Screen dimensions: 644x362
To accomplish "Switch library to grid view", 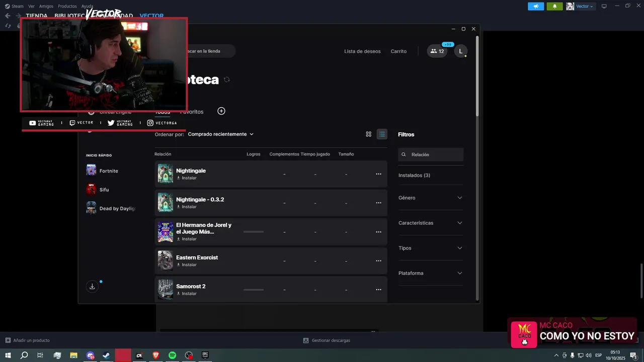I will tap(368, 134).
